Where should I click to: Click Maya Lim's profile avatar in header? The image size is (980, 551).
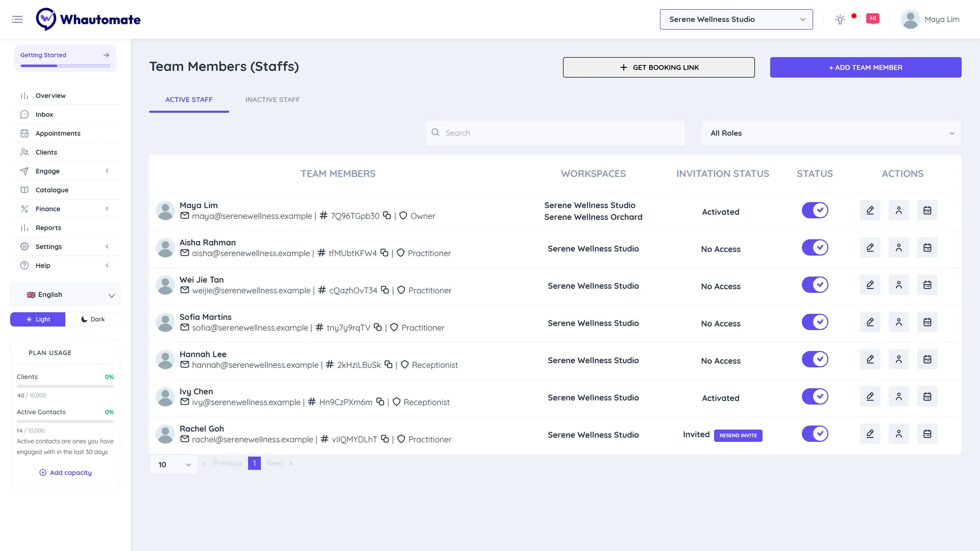(x=910, y=19)
